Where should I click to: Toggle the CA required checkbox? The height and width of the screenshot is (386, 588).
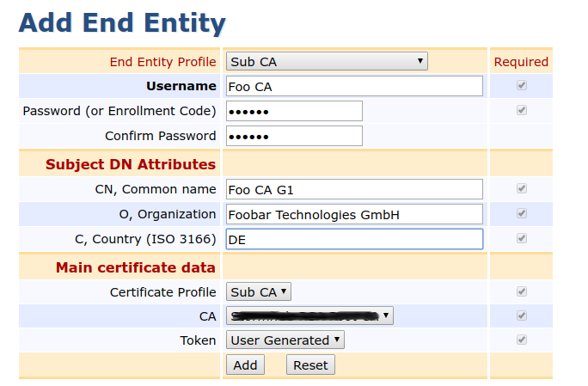point(521,316)
